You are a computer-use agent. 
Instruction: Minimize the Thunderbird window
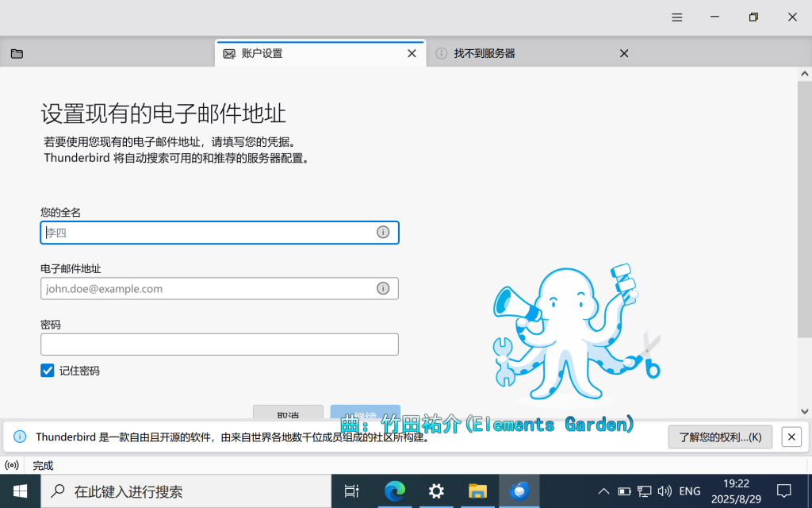(714, 17)
